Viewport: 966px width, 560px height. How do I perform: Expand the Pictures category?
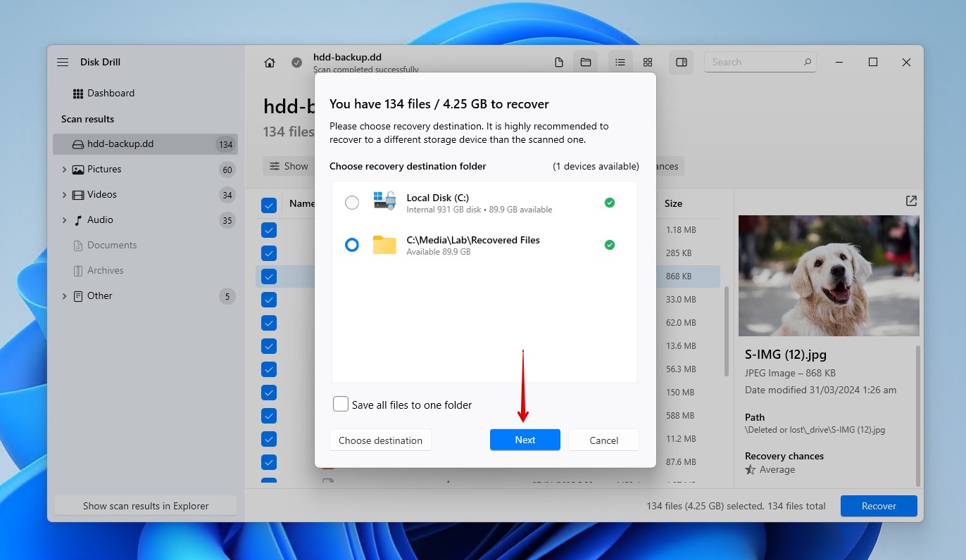pyautogui.click(x=64, y=169)
